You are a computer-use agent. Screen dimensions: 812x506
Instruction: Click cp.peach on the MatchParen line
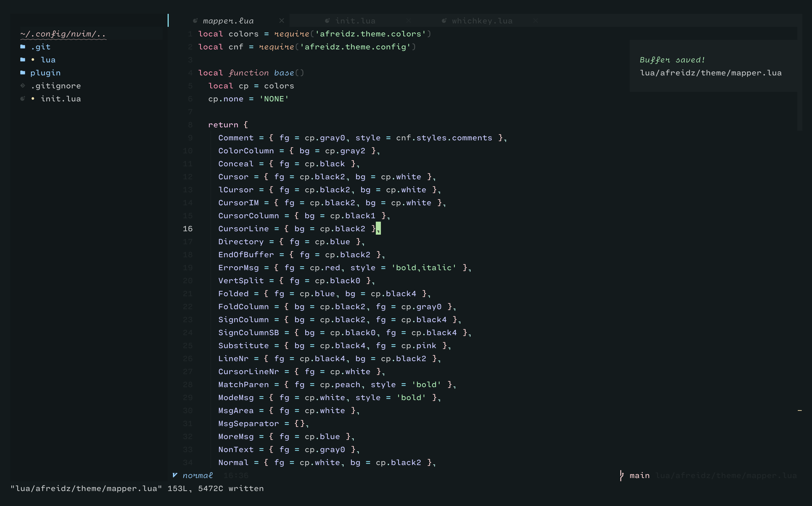[x=340, y=385]
